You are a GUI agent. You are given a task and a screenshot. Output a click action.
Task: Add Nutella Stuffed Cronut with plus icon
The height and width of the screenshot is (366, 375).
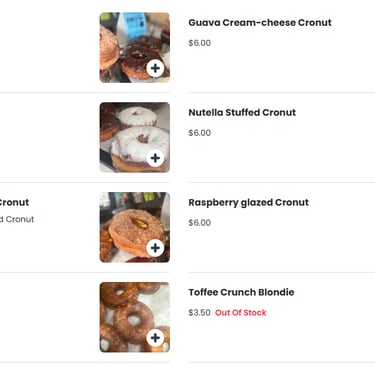155,158
